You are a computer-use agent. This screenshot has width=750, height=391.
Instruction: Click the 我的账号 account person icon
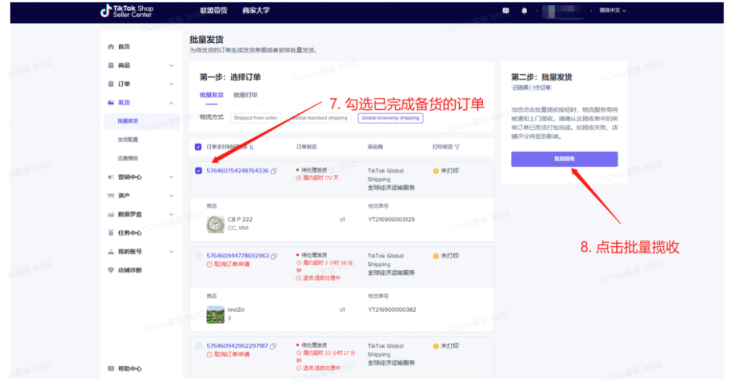pos(111,252)
